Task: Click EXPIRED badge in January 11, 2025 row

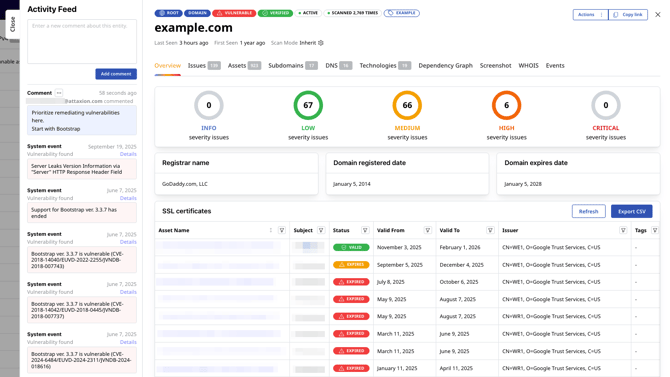Action: pyautogui.click(x=351, y=368)
